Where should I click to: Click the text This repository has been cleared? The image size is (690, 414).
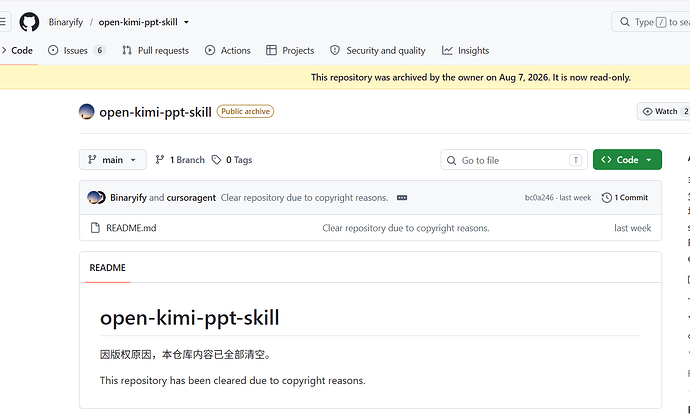tap(232, 381)
